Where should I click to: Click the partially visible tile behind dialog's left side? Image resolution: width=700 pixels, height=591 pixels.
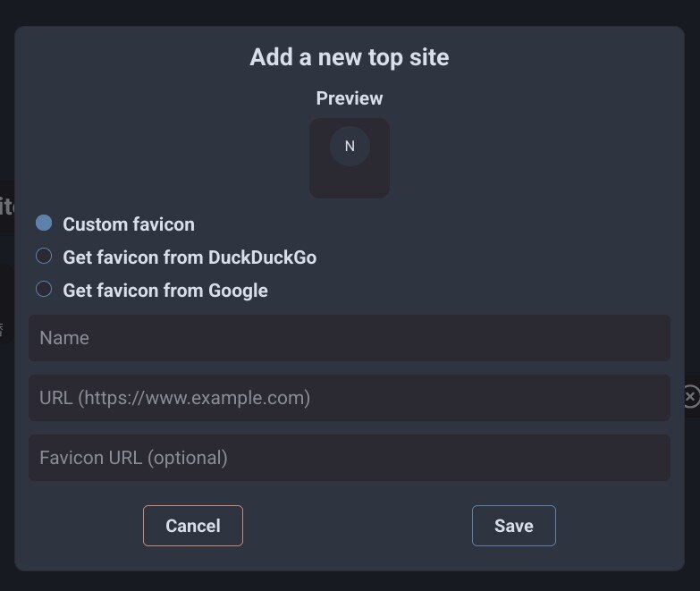pos(5,304)
